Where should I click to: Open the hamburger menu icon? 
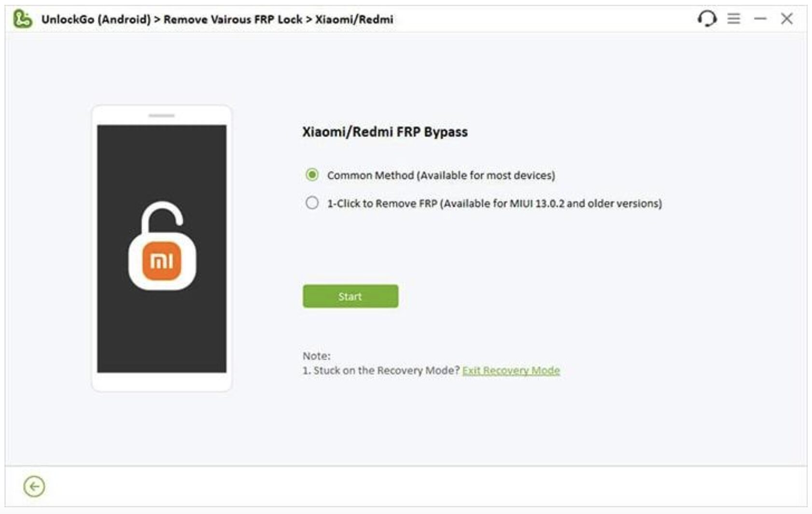coord(733,19)
